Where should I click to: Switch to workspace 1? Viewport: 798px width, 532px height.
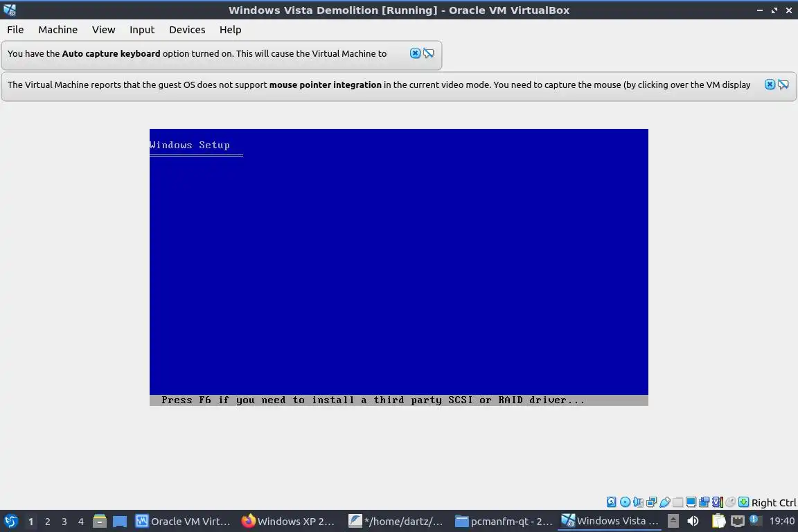[30, 522]
